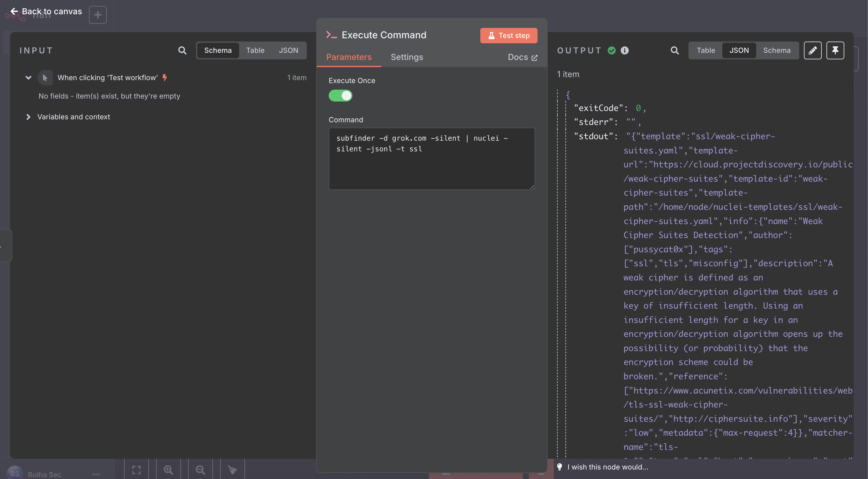Switch input view to Schema
This screenshot has height=479, width=868.
[218, 50]
